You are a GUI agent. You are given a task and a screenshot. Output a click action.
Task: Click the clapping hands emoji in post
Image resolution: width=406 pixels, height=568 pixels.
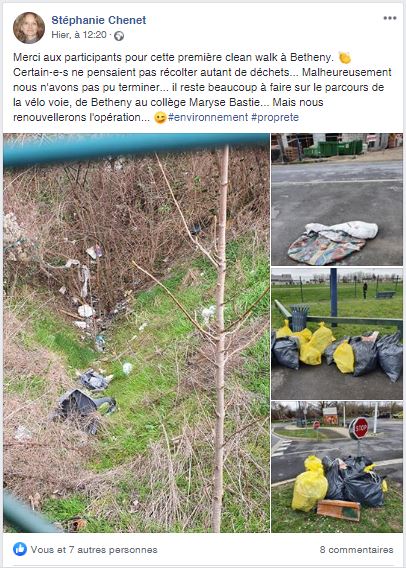coord(345,58)
